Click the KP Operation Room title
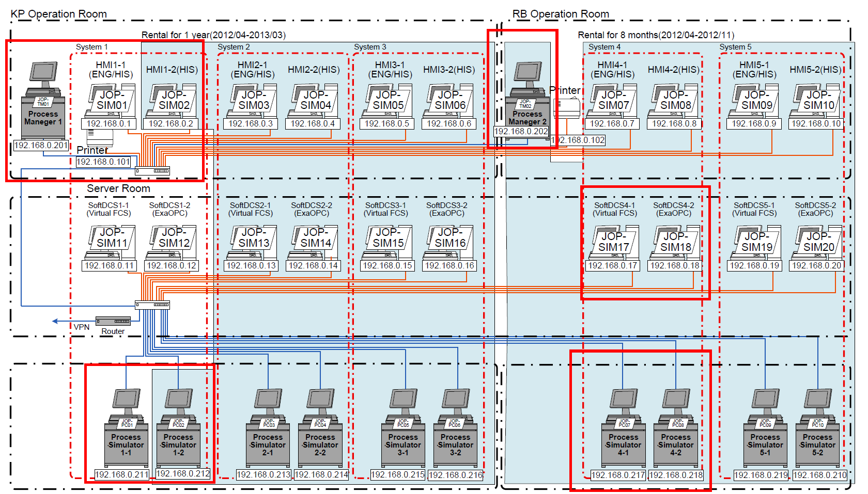The image size is (868, 494). (x=59, y=14)
